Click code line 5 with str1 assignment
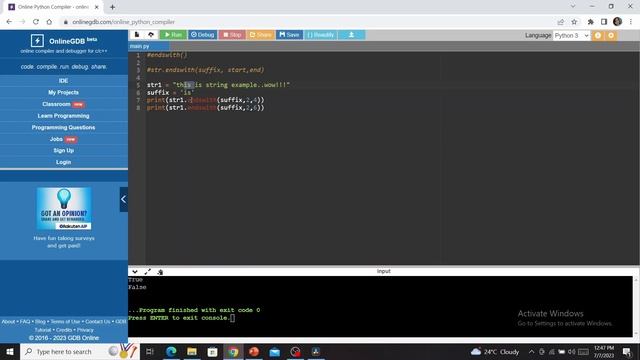 tap(218, 85)
